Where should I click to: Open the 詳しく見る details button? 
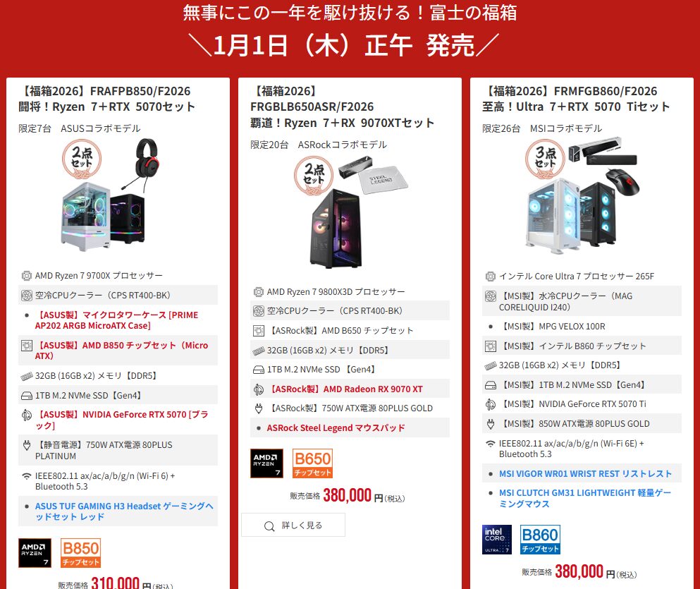point(293,525)
